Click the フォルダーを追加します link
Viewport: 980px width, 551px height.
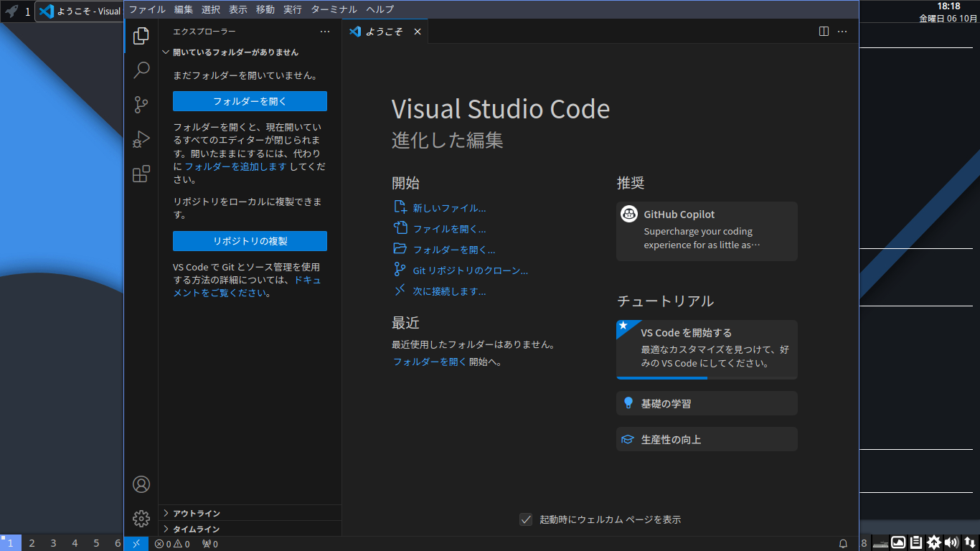tap(235, 166)
